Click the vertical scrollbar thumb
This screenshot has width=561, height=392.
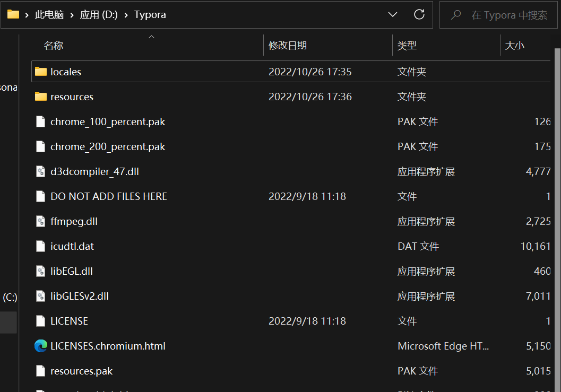557,220
